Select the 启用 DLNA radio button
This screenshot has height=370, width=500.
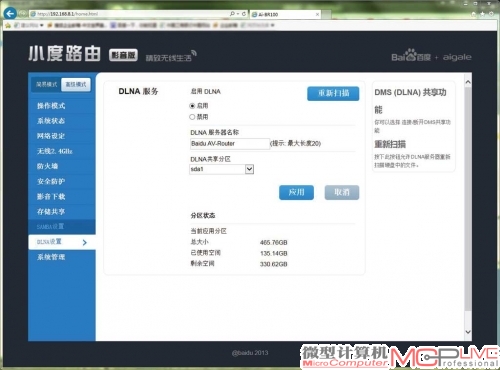[192, 106]
